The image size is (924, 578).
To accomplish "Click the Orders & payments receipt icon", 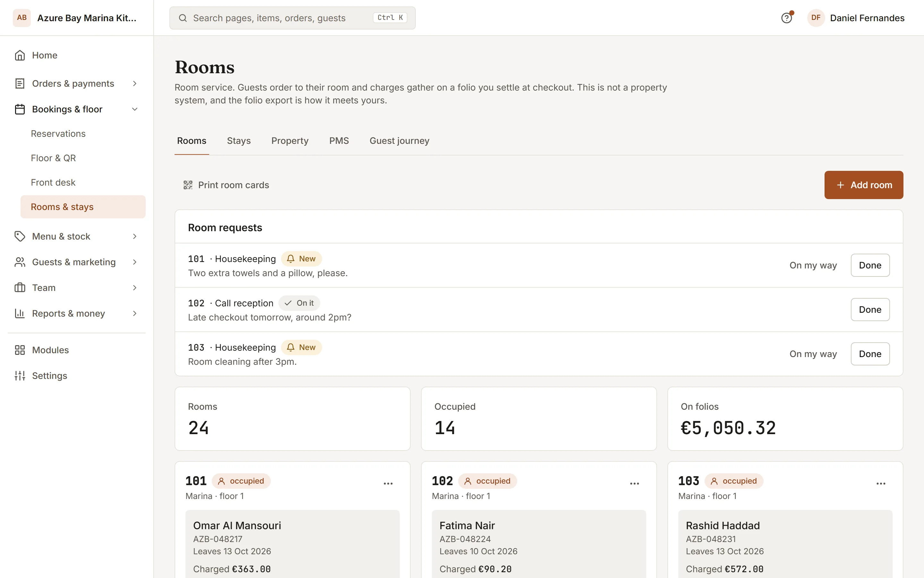I will click(20, 83).
